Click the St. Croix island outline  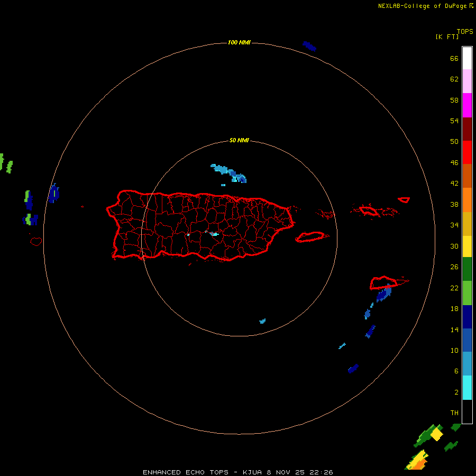(384, 282)
